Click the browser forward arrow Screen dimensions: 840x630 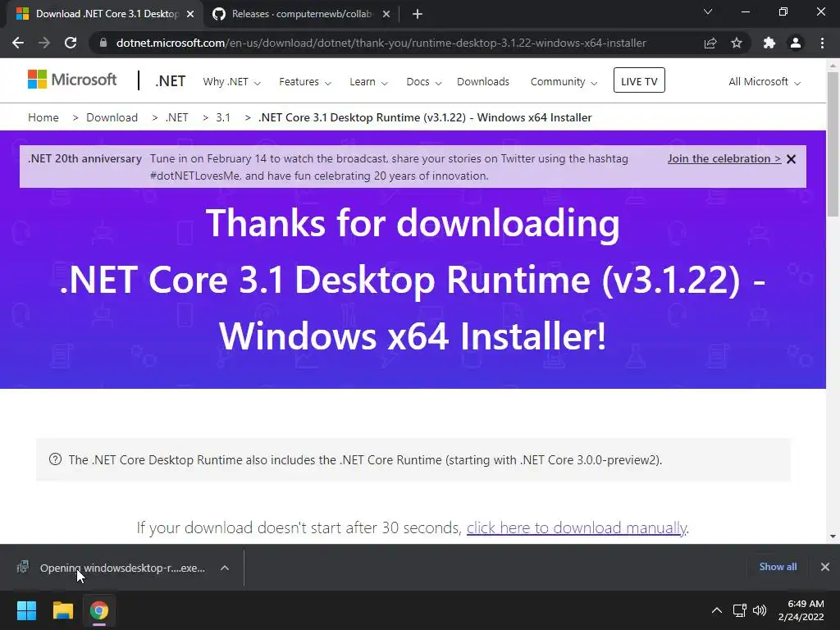44,43
